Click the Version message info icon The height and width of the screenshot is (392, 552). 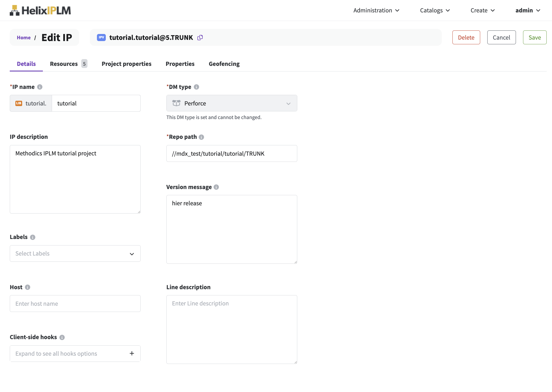[216, 187]
